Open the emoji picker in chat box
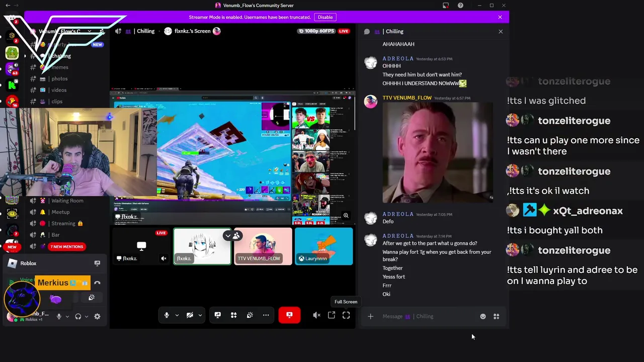This screenshot has height=362, width=644. (x=483, y=316)
